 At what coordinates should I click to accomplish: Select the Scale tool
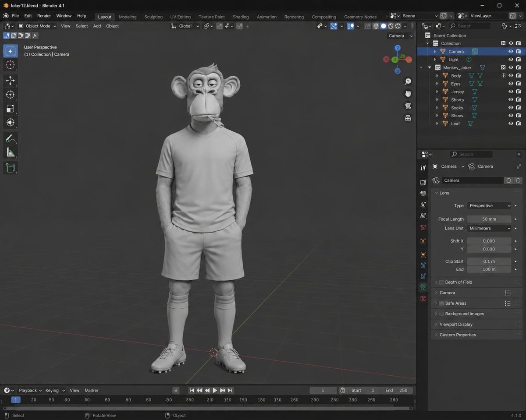point(11,109)
